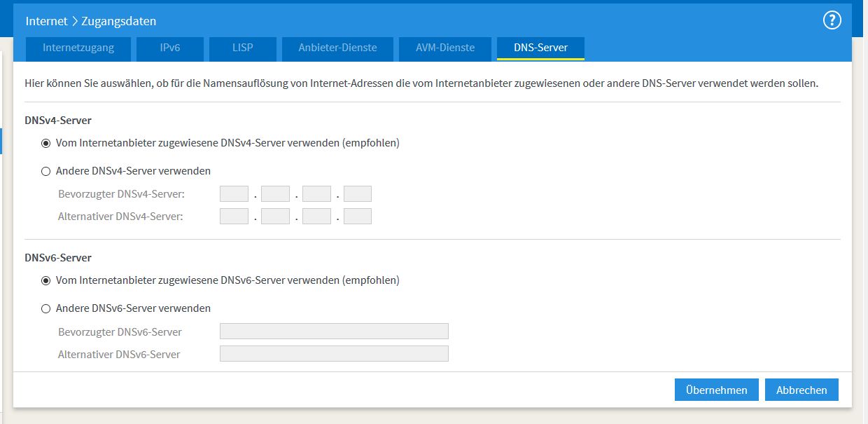Select provider-assigned DNSv4 servers radio button
This screenshot has width=868, height=424.
(46, 143)
